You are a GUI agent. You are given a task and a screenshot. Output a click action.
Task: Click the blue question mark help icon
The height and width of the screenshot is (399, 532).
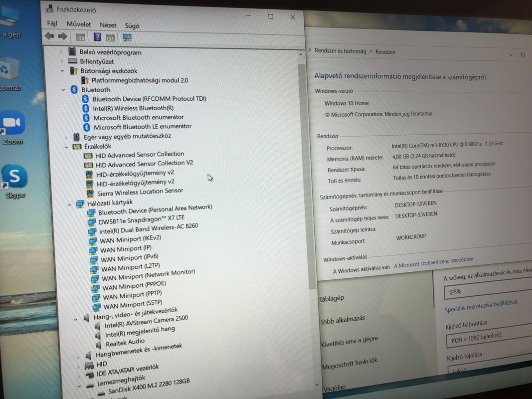coord(97,36)
